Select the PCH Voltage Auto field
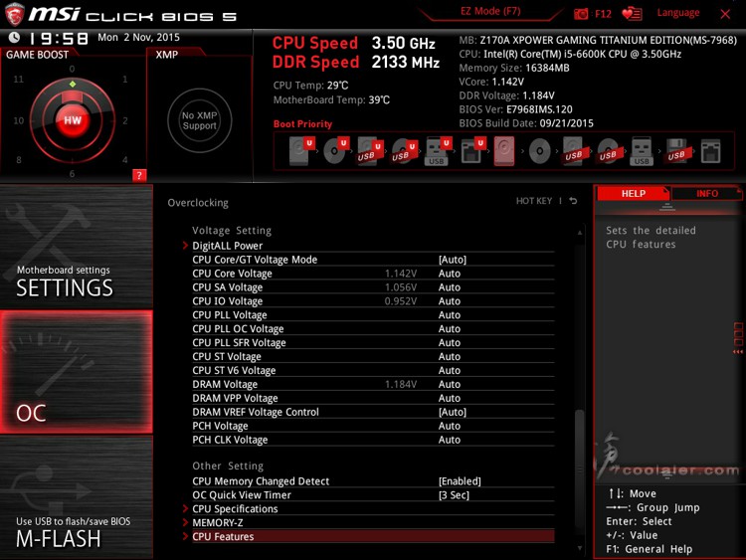 [x=450, y=426]
